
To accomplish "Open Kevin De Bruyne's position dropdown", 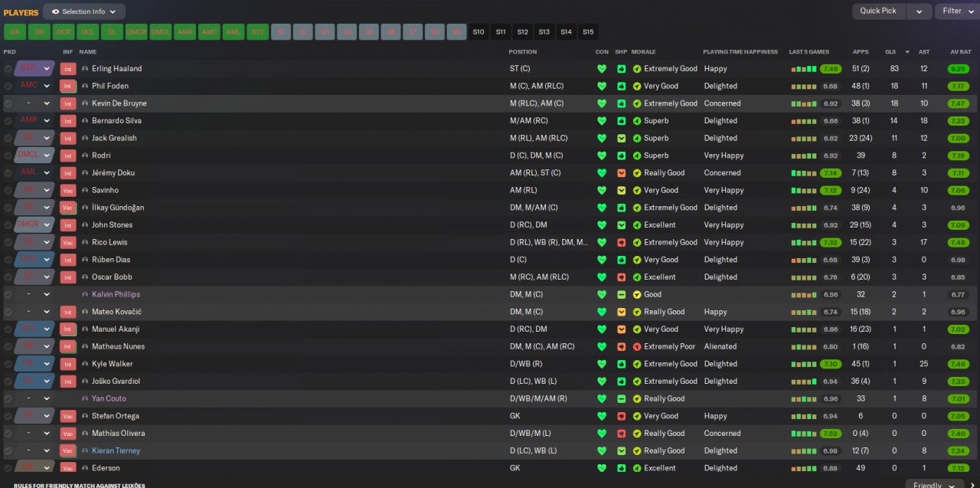I will click(47, 103).
